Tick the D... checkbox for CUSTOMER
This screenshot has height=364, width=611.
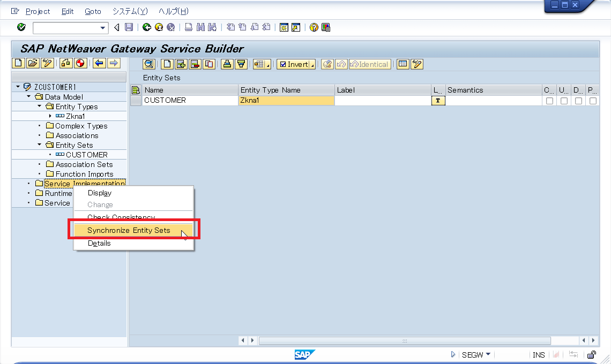coord(579,101)
